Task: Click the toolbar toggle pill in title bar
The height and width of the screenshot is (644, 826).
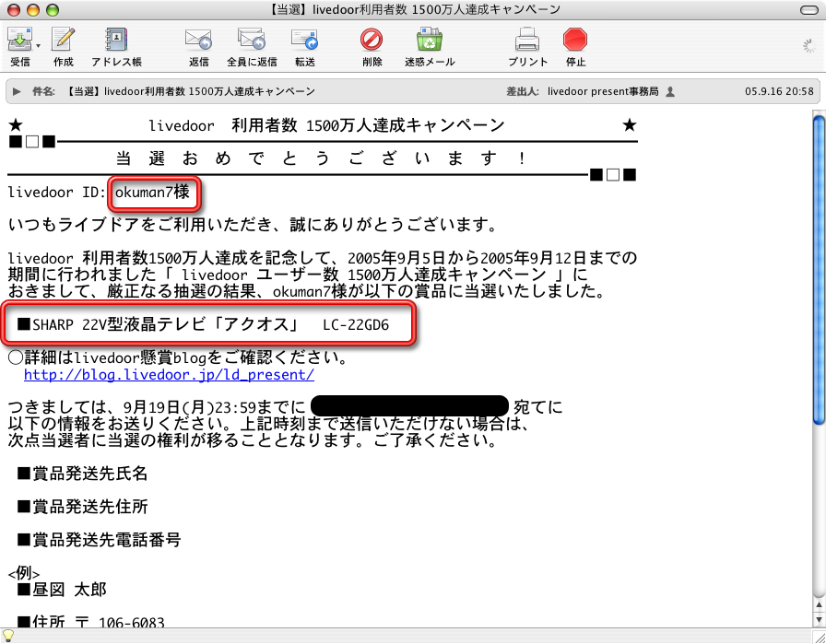Action: 808,10
